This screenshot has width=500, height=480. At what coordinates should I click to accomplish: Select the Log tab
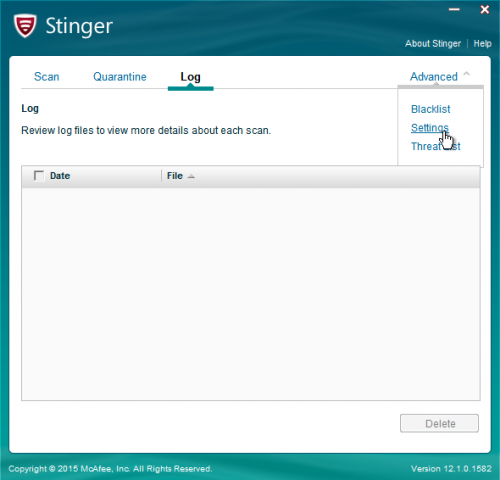[190, 77]
